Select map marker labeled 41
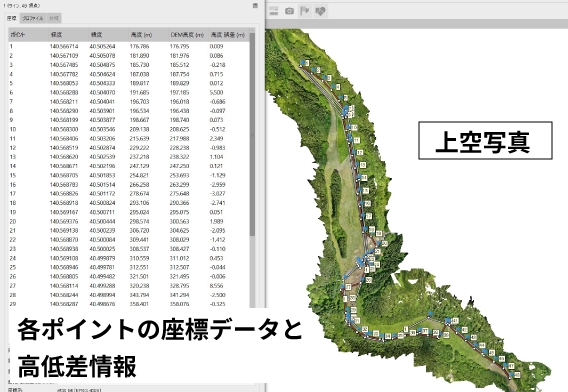568x392 pixels. 456,321
